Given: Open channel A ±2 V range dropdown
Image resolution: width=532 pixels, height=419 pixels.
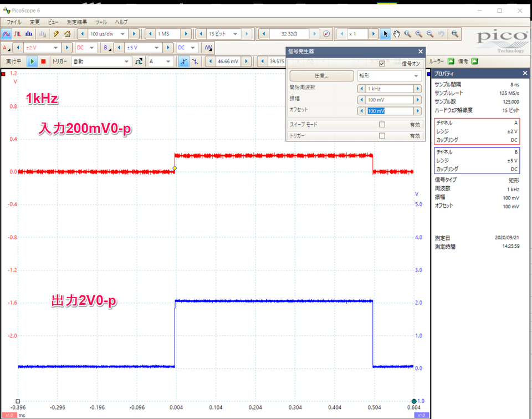Looking at the screenshot, I should 42,48.
